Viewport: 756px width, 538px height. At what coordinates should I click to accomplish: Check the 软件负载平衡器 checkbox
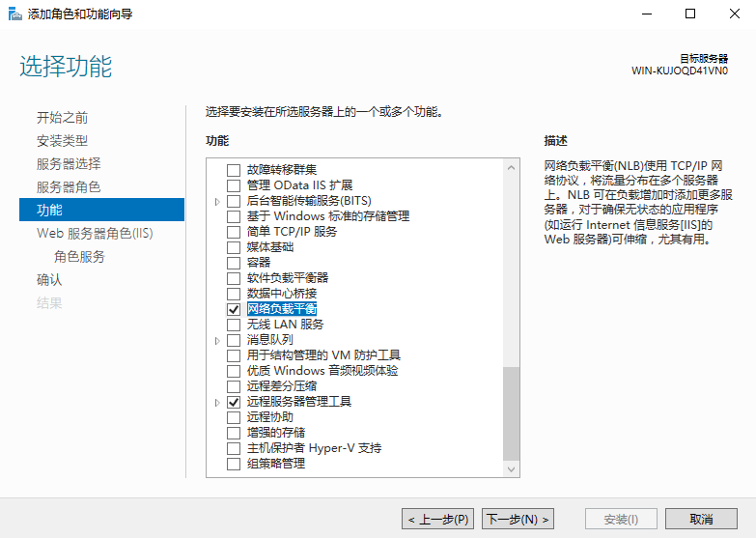click(x=234, y=278)
